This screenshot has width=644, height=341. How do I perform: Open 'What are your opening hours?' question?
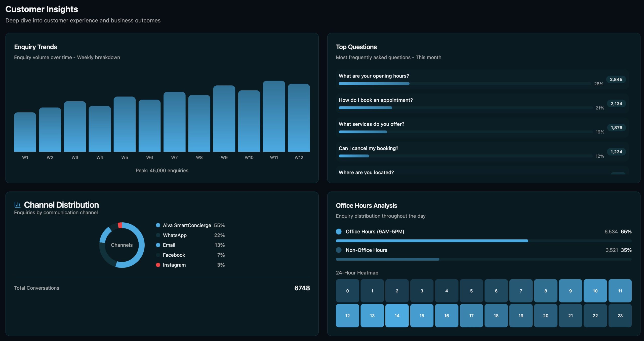(x=374, y=76)
